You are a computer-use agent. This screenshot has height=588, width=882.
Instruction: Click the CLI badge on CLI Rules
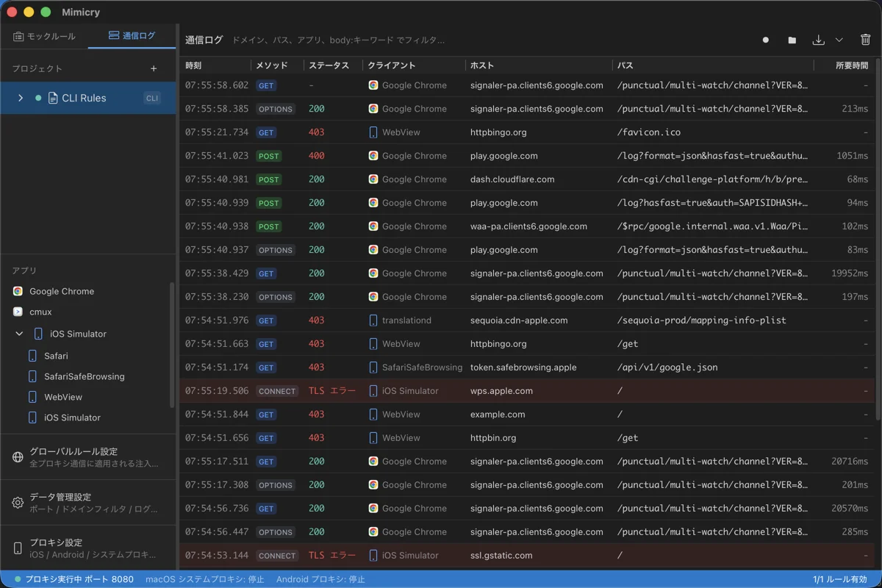coord(152,98)
